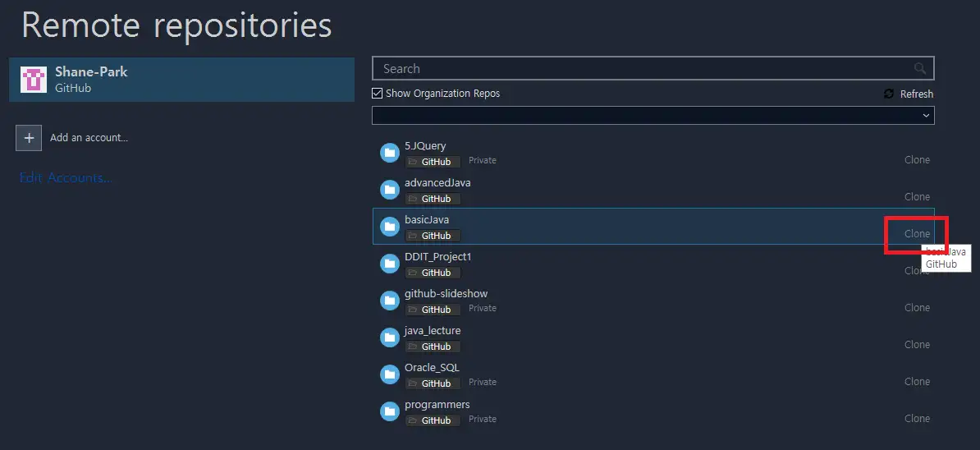Clone the Oracle_SQL repository
The height and width of the screenshot is (450, 980).
pos(917,381)
